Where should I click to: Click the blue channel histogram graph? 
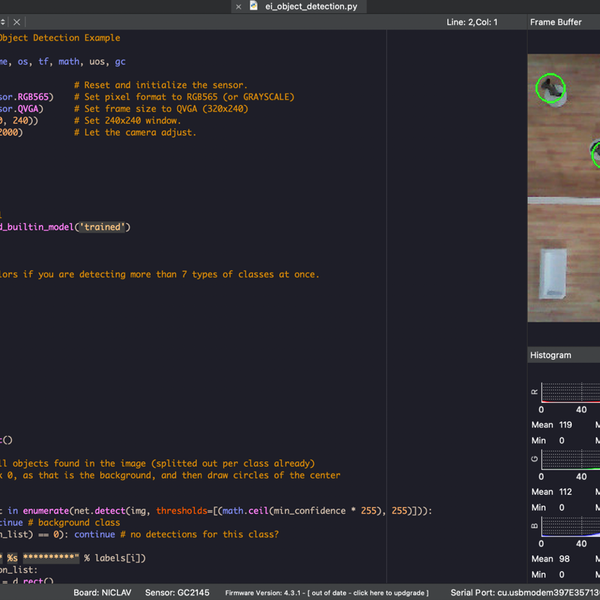click(572, 528)
